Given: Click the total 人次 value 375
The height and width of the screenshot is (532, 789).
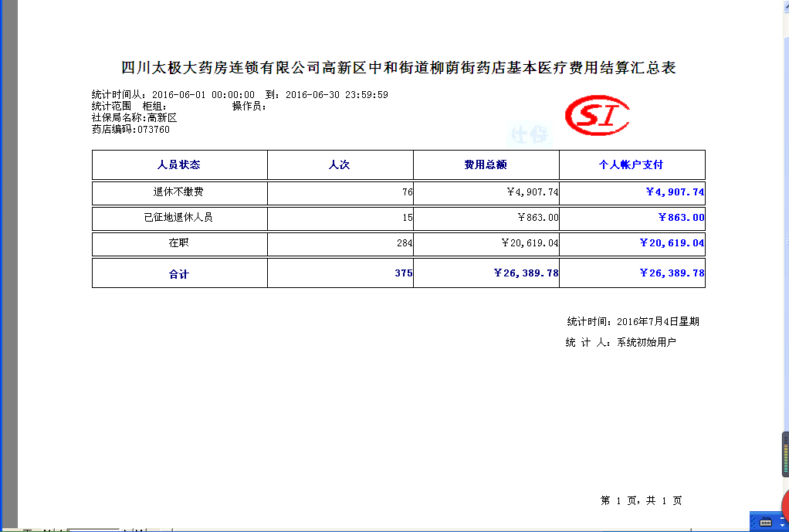Looking at the screenshot, I should pos(404,273).
